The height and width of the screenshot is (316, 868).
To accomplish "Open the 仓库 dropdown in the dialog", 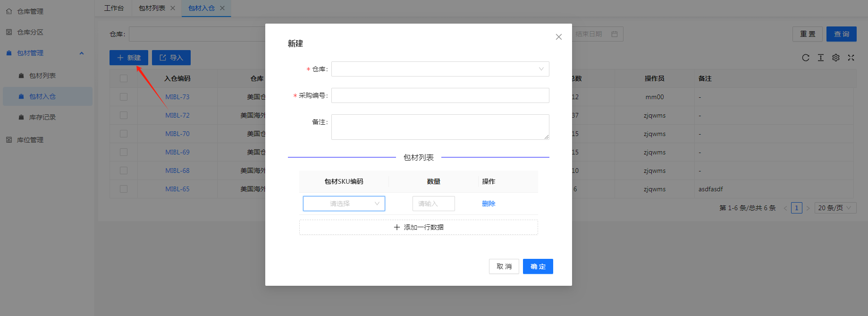I will pos(440,69).
